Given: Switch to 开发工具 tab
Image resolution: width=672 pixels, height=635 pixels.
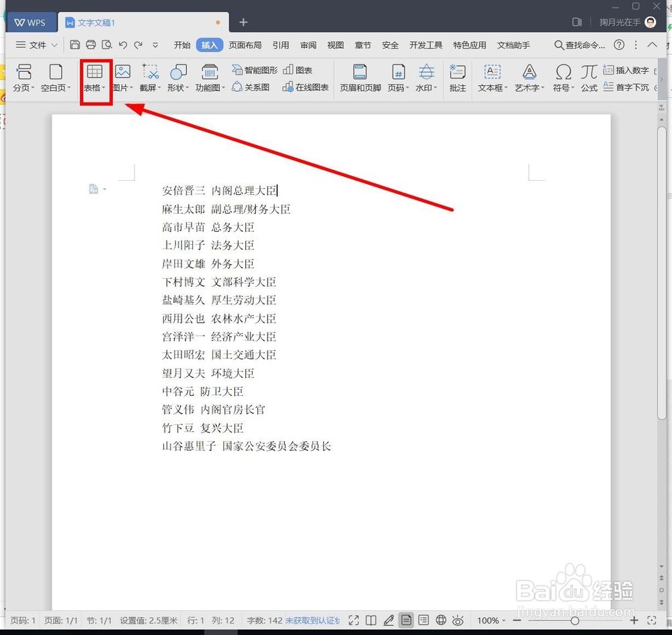Looking at the screenshot, I should 425,45.
